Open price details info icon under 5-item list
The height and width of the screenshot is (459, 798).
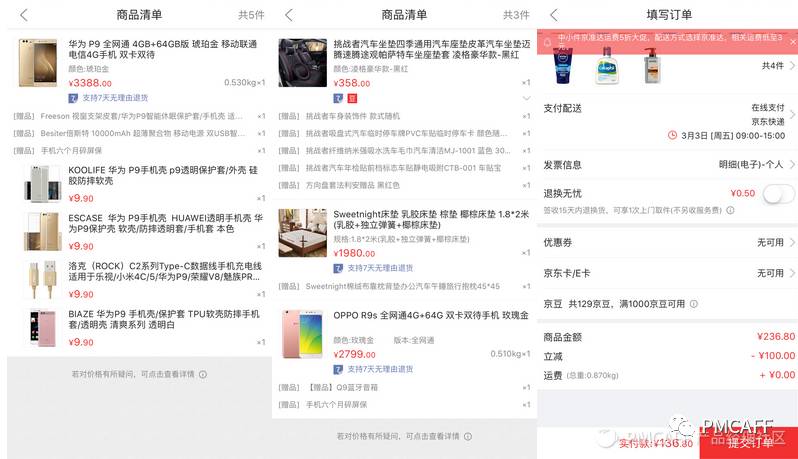click(203, 374)
